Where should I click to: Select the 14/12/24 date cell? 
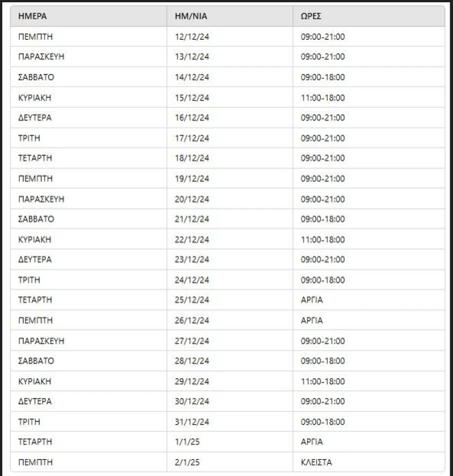192,77
